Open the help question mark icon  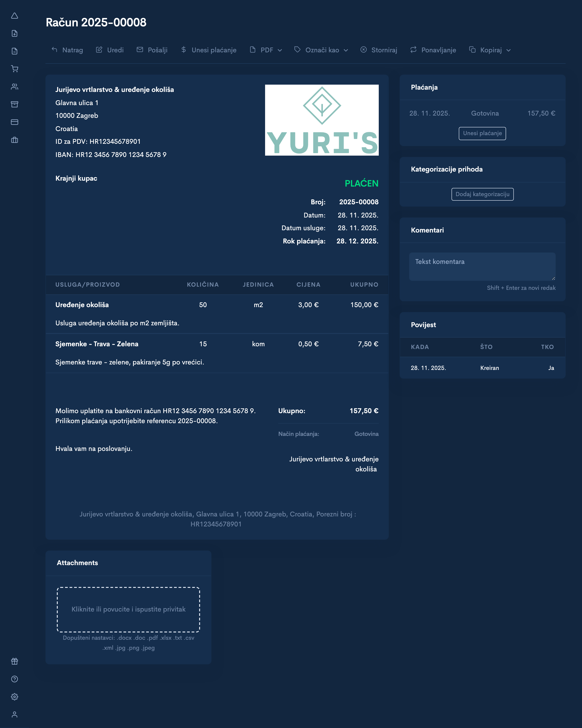[15, 679]
